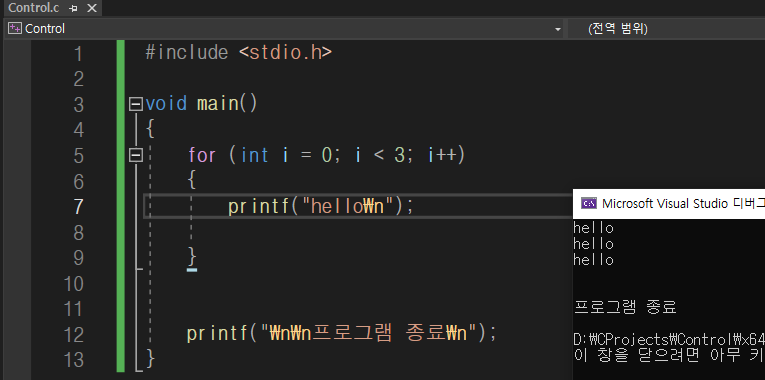The width and height of the screenshot is (765, 380).
Task: Click printf on line 12
Action: pyautogui.click(x=218, y=334)
